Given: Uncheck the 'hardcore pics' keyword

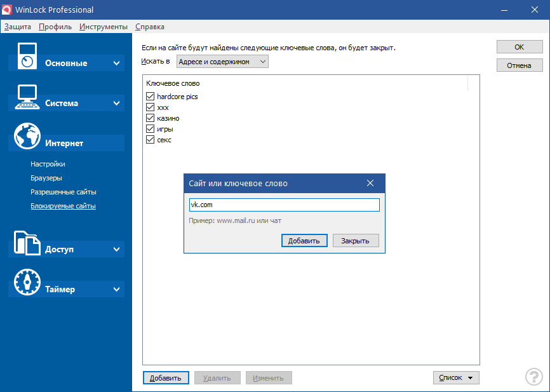Looking at the screenshot, I should pyautogui.click(x=151, y=97).
